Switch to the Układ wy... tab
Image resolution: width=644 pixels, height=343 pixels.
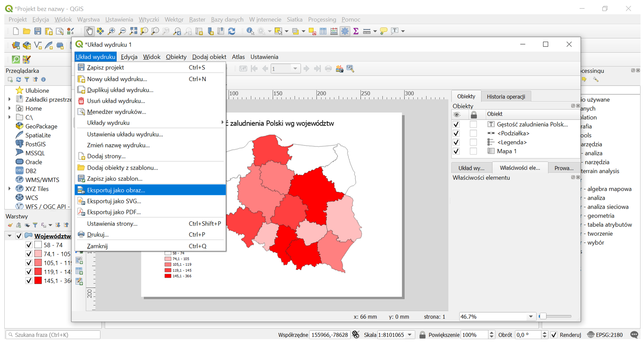tap(471, 168)
